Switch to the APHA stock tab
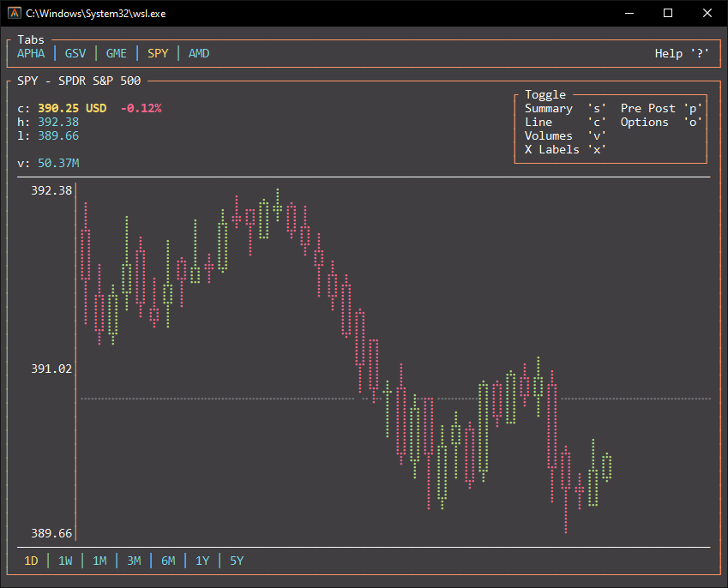The width and height of the screenshot is (728, 588). click(31, 53)
